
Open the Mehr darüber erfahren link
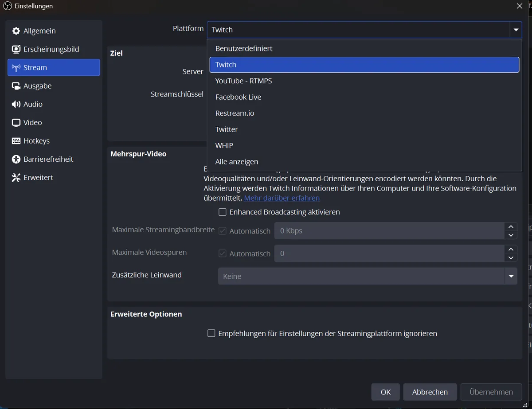pyautogui.click(x=282, y=198)
